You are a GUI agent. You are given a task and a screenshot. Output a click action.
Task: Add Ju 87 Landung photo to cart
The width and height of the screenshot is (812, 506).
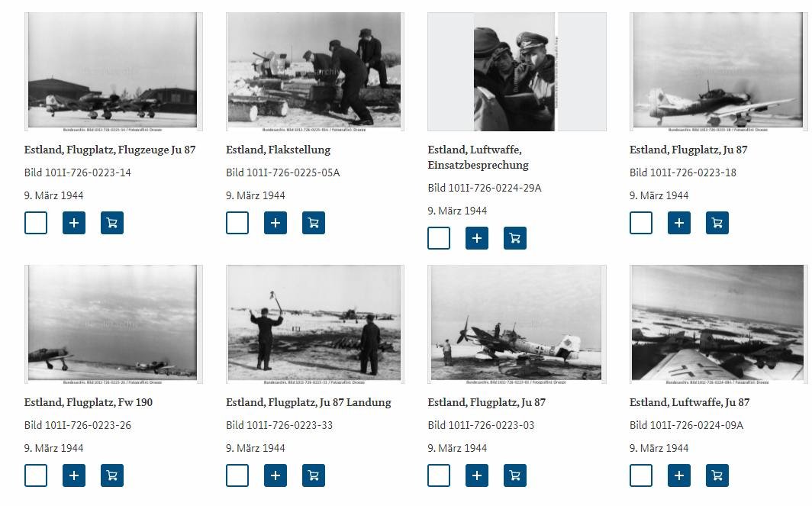[x=314, y=475]
